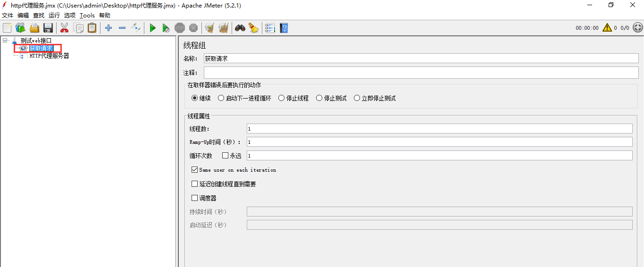
Task: Uncheck Same user on each iteration
Action: click(194, 169)
